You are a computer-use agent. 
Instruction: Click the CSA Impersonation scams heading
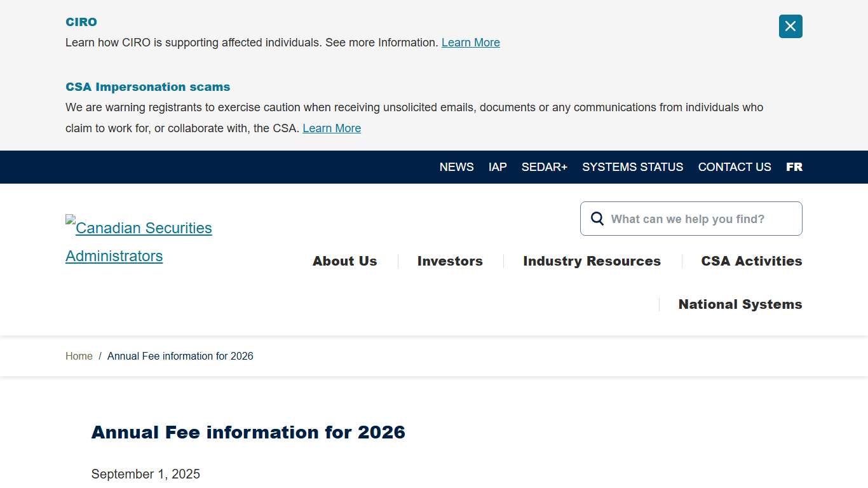pos(147,86)
